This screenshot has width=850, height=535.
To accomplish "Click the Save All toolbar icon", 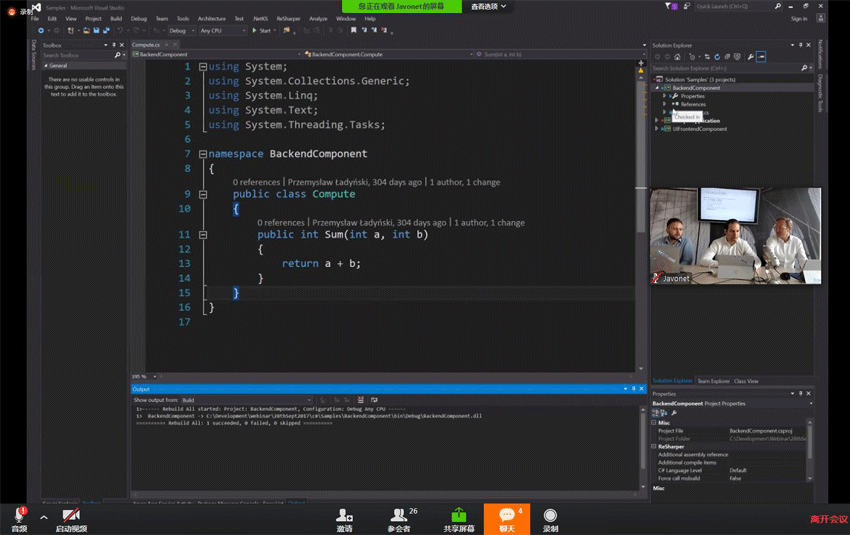I will (x=106, y=31).
